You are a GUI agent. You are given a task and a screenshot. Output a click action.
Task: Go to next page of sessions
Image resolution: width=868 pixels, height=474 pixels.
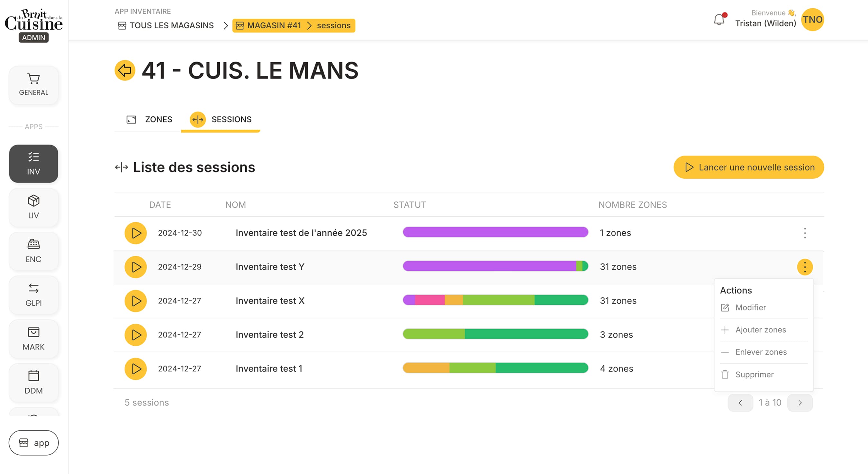pyautogui.click(x=800, y=403)
